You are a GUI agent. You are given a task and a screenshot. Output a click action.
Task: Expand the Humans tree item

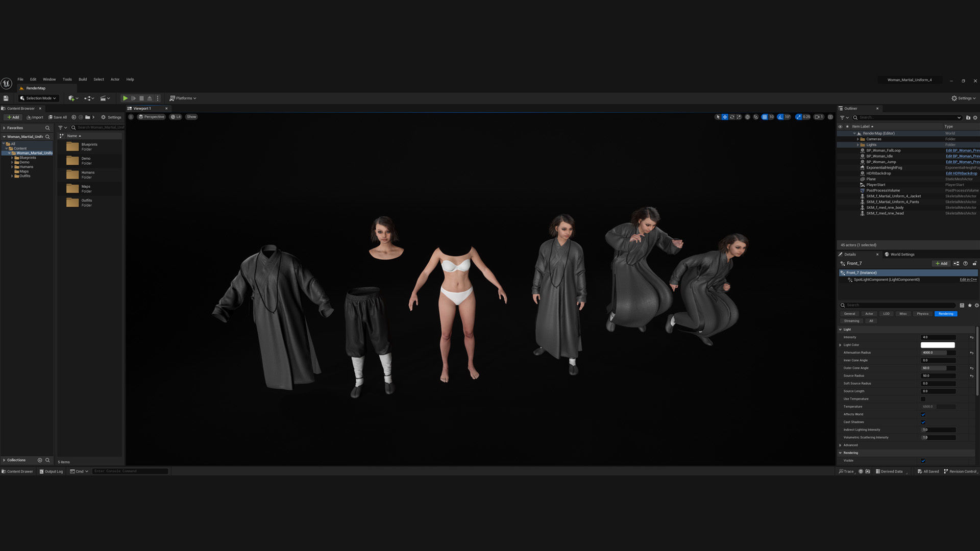(12, 167)
